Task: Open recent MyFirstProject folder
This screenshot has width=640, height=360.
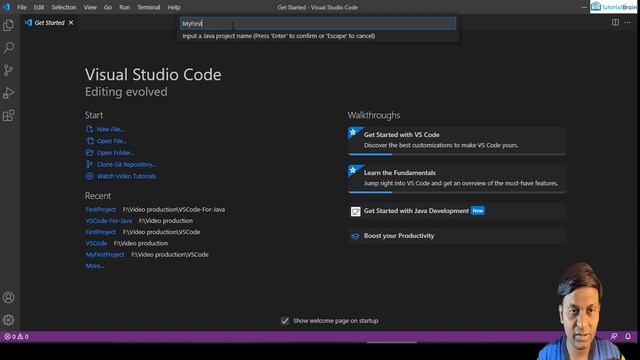Action: (104, 255)
